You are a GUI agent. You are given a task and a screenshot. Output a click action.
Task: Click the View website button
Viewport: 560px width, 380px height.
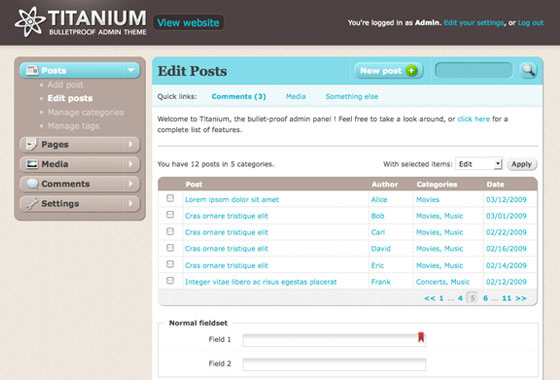pos(188,22)
